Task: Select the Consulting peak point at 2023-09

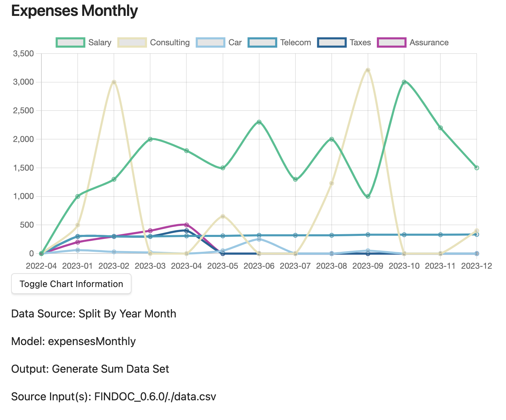Action: (368, 70)
